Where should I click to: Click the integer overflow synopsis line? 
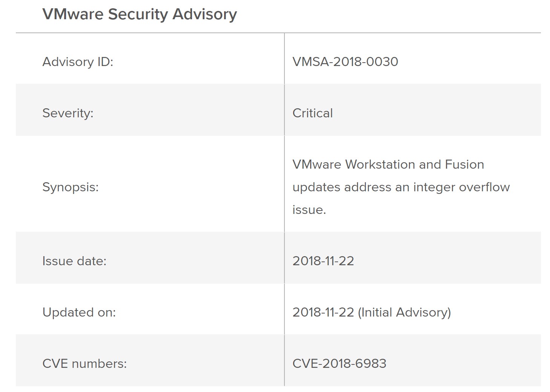pos(401,187)
